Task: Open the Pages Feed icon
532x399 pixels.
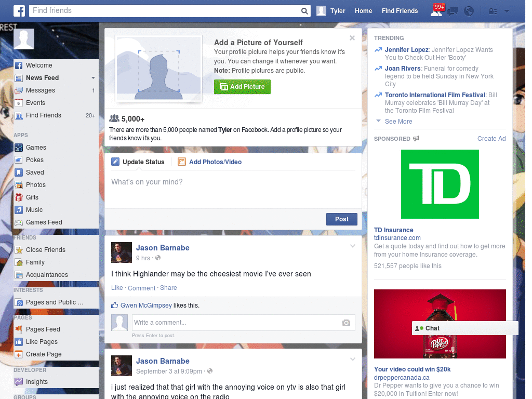Action: pyautogui.click(x=19, y=329)
